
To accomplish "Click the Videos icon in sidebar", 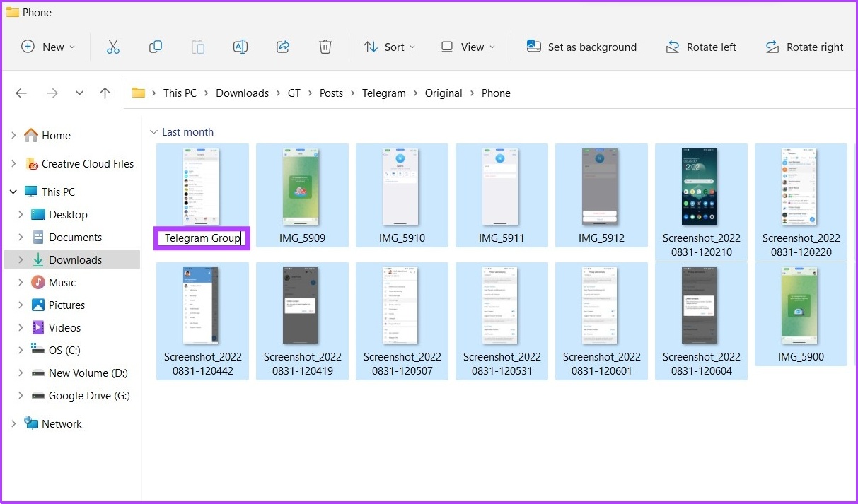I will point(38,327).
